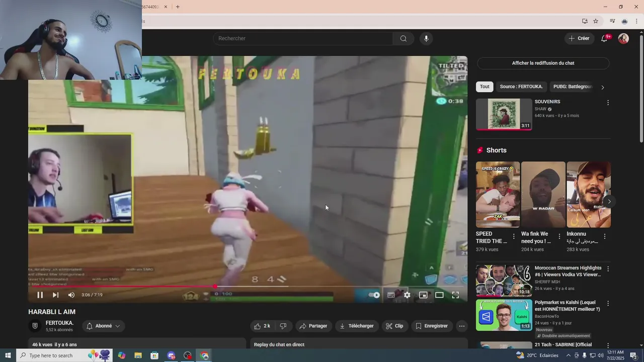Close the current browser tab

[x=166, y=7]
